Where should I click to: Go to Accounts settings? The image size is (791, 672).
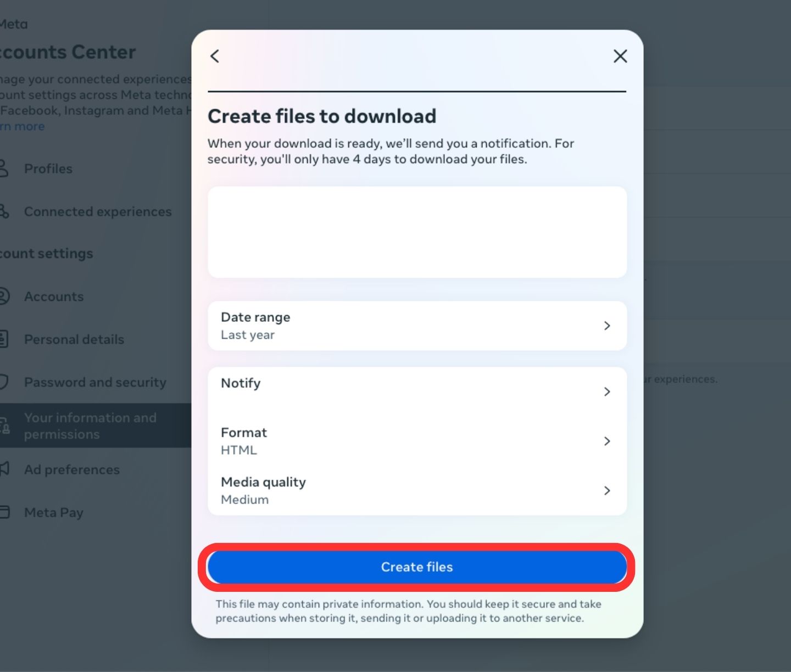click(x=54, y=296)
